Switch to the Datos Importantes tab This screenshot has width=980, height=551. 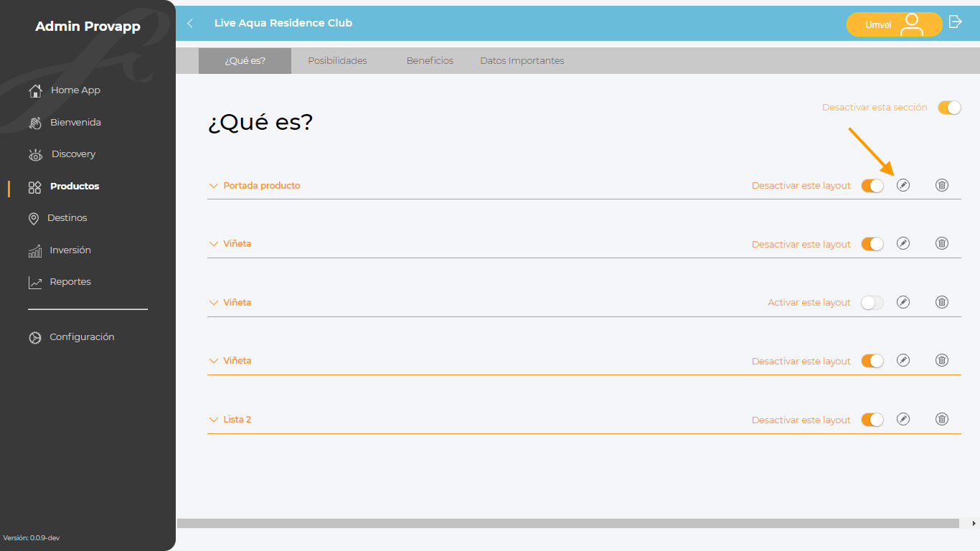point(522,61)
